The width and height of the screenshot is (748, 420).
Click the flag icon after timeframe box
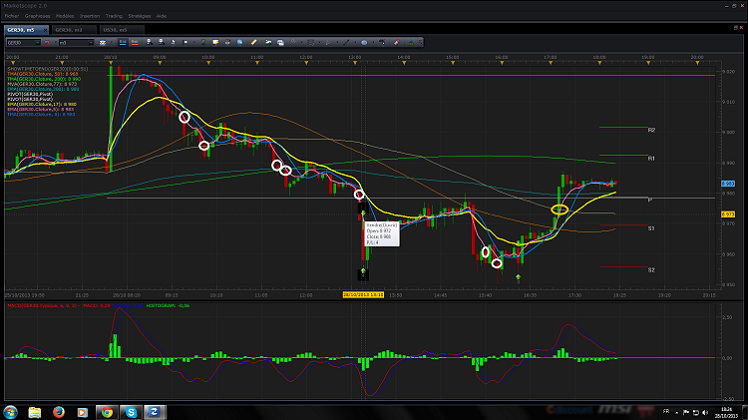pyautogui.click(x=103, y=43)
